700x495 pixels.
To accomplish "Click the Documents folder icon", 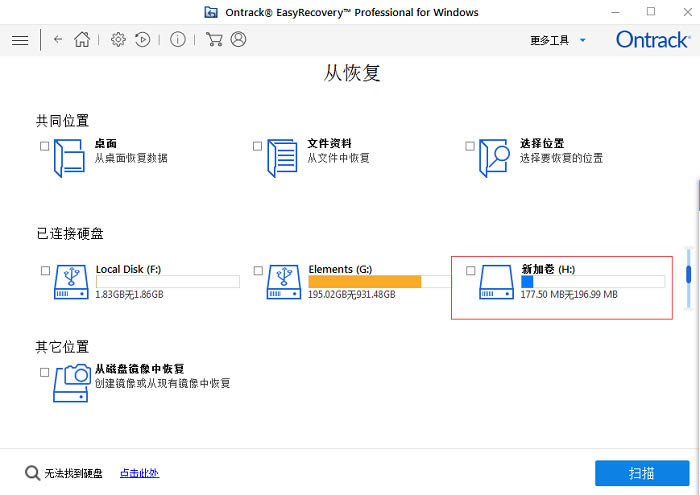I will (x=282, y=158).
